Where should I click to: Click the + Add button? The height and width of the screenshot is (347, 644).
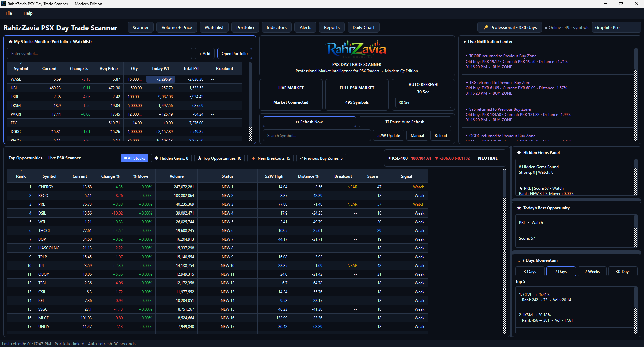coord(205,53)
